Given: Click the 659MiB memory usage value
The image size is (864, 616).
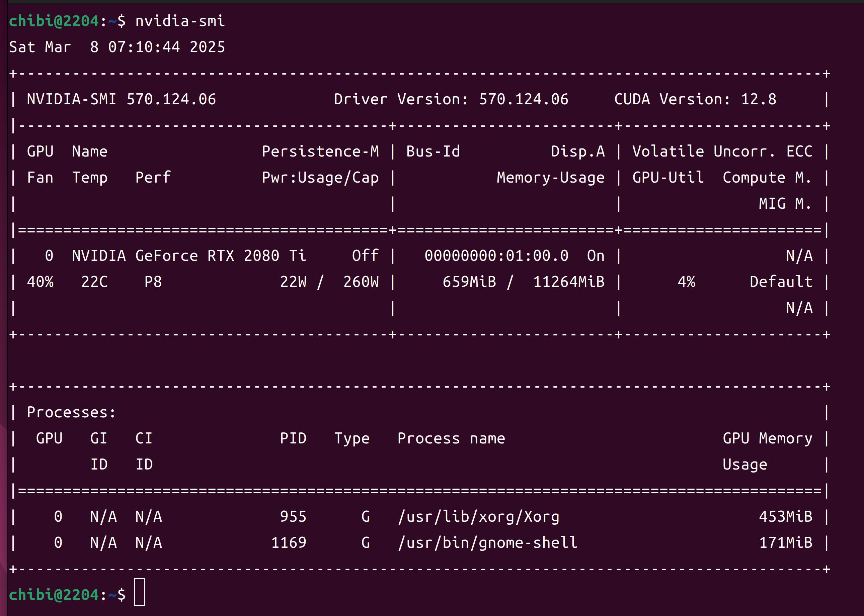Looking at the screenshot, I should pos(469,282).
